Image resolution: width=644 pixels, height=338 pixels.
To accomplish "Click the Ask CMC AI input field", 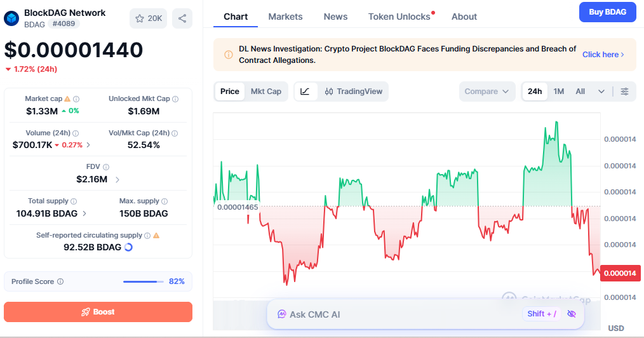I will pyautogui.click(x=425, y=314).
